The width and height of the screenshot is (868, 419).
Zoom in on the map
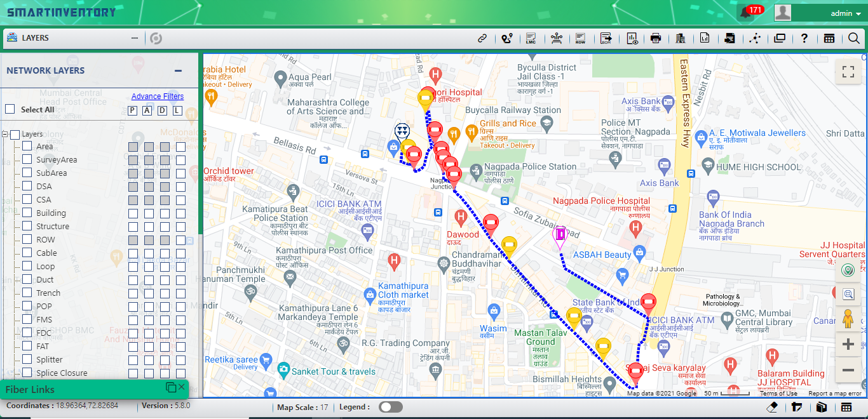tap(848, 345)
